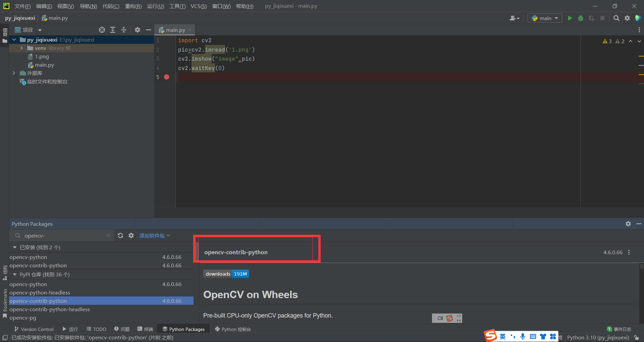Open the 运行 menu
644x342 pixels.
click(155, 6)
